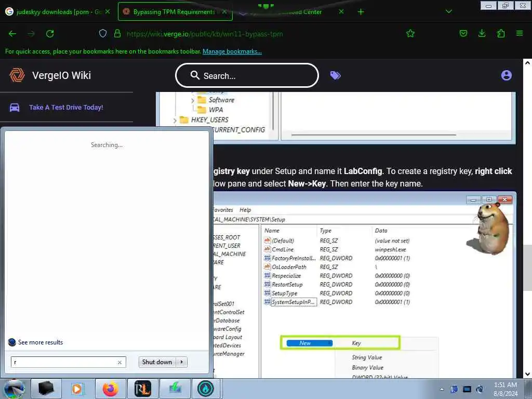532x399 pixels.
Task: List all open tabs chevron
Action: 448,11
